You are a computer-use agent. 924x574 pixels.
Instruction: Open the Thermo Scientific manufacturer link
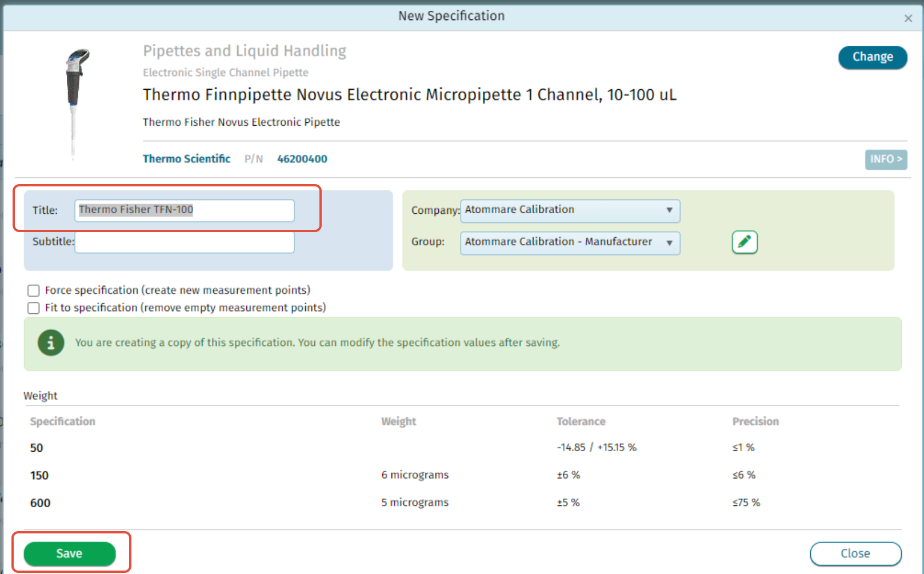[x=186, y=159]
